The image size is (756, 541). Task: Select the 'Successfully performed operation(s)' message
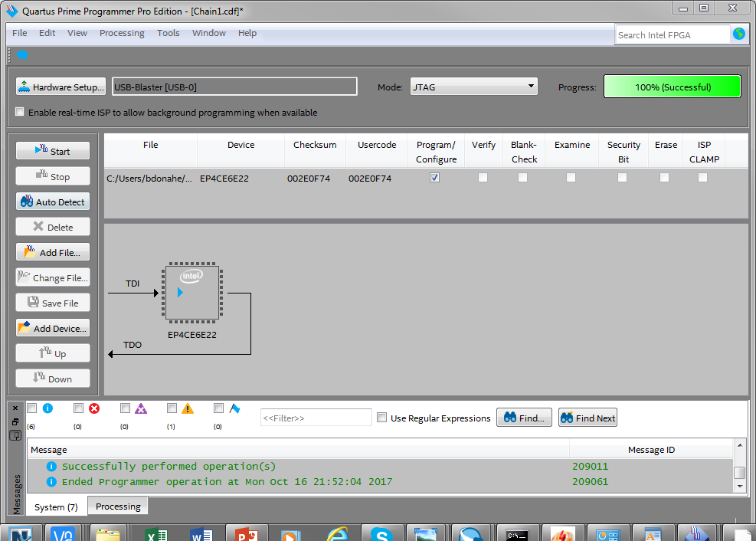[x=380, y=466]
